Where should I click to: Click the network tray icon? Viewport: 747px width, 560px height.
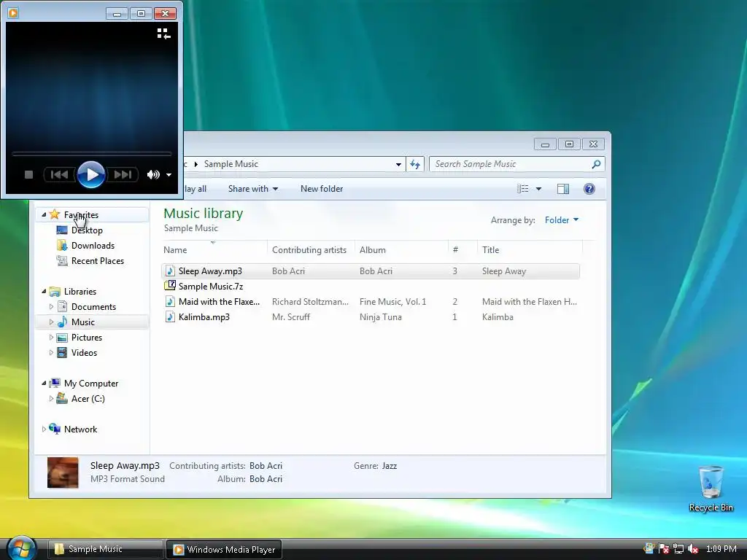click(x=678, y=549)
